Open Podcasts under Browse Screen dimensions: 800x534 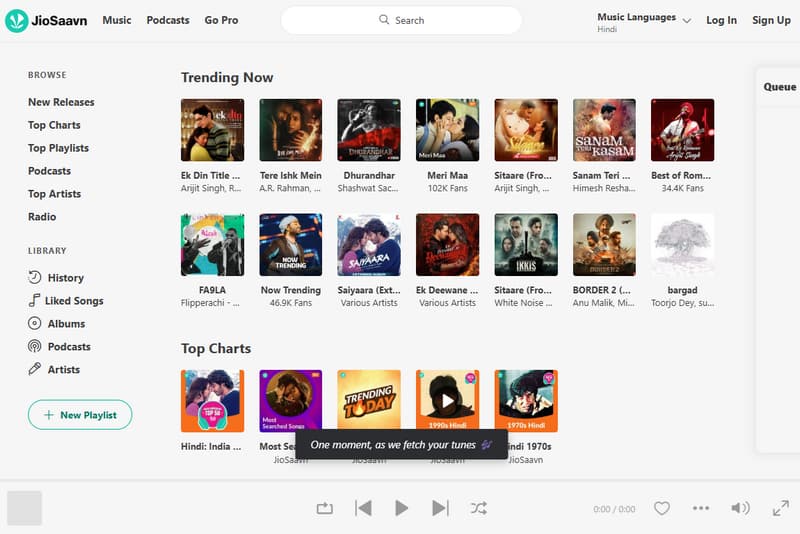point(49,171)
